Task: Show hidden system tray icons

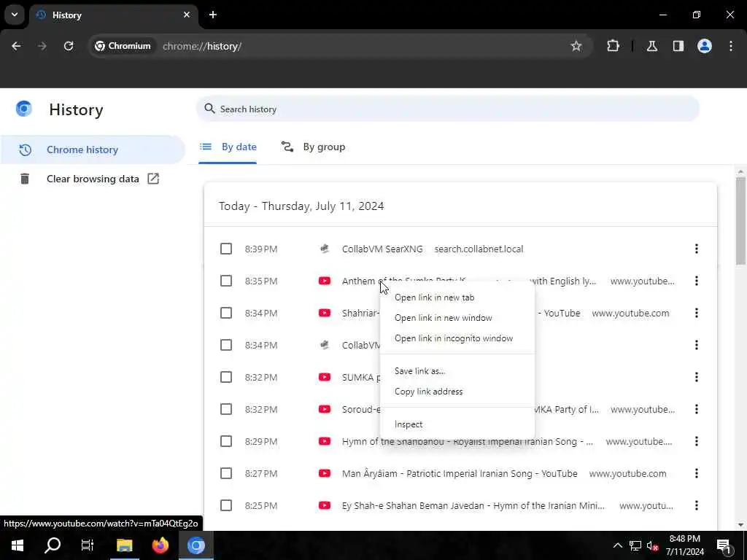Action: pos(617,545)
